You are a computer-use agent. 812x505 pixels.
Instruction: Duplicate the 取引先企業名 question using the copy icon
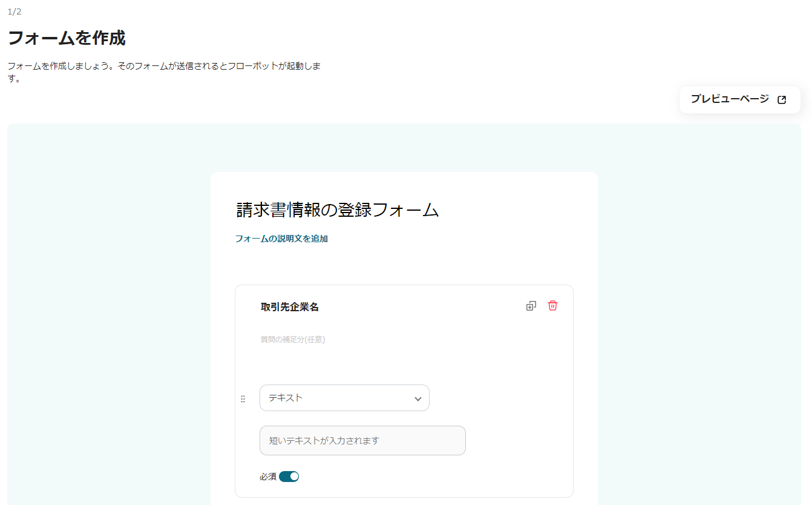click(531, 306)
